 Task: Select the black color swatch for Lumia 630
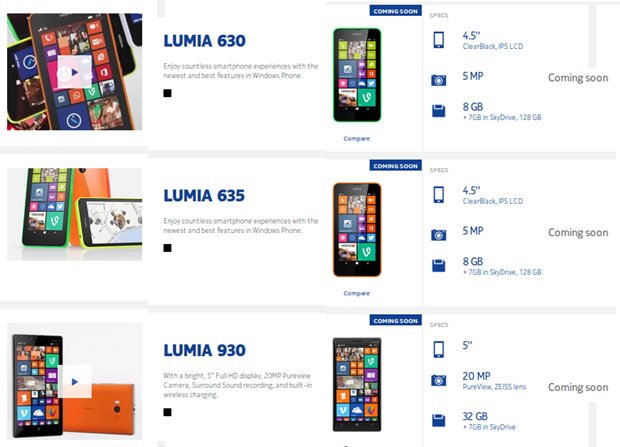click(168, 93)
